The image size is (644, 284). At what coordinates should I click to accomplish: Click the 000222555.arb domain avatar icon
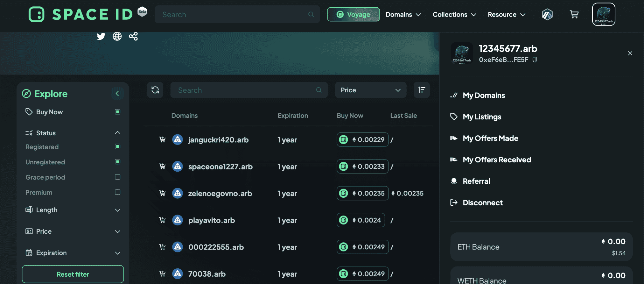[178, 247]
